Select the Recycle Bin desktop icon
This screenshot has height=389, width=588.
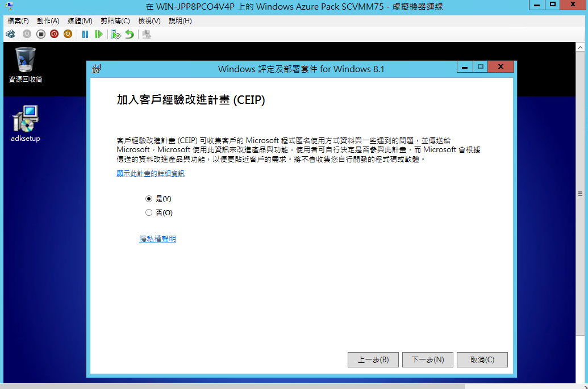coord(26,65)
